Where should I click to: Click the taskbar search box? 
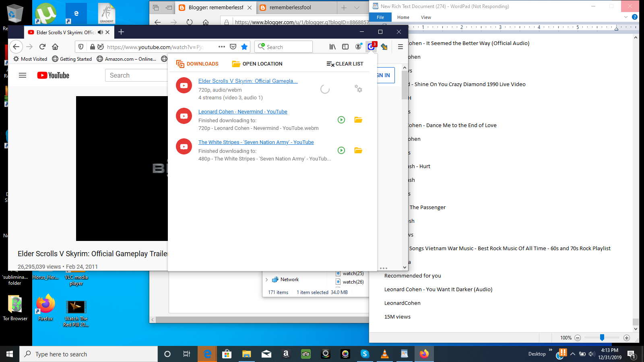point(89,354)
